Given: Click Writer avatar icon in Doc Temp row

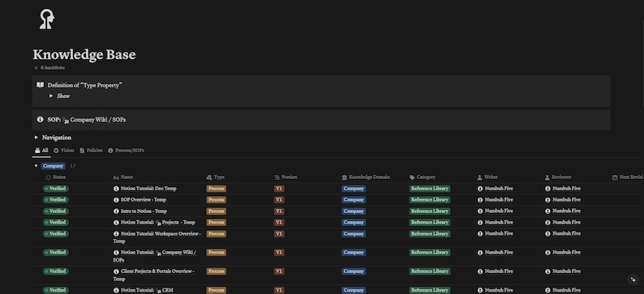Looking at the screenshot, I should click(480, 189).
